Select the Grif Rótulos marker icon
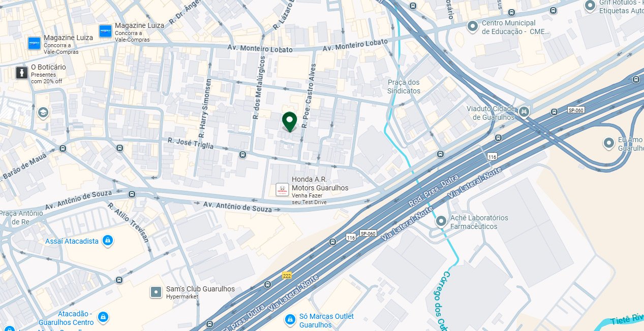 click(590, 6)
